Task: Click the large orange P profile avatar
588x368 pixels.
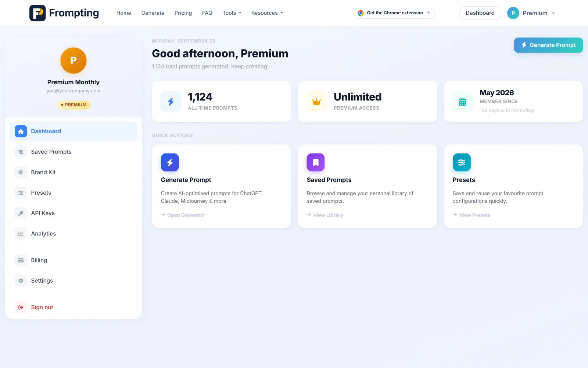Action: pos(73,60)
